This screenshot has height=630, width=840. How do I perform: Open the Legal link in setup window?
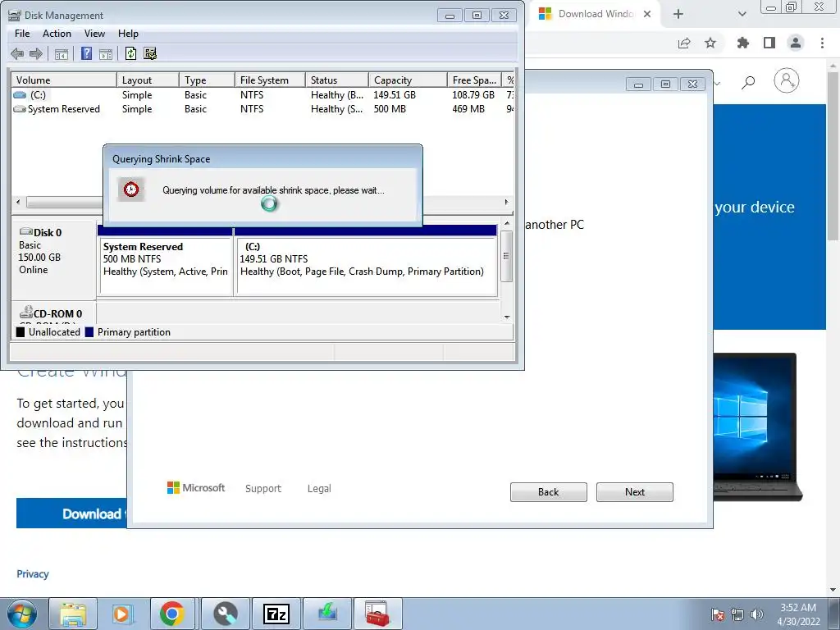pyautogui.click(x=319, y=489)
